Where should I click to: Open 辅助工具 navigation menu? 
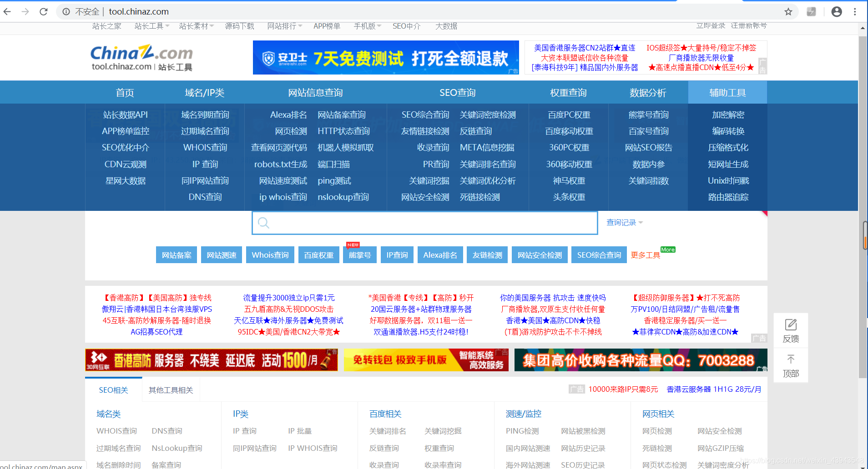click(728, 93)
